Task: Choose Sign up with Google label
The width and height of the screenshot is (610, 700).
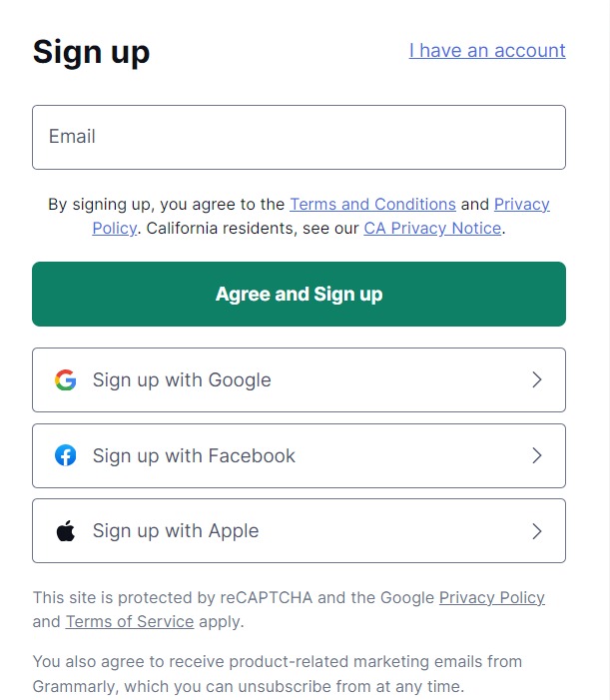Action: click(182, 380)
